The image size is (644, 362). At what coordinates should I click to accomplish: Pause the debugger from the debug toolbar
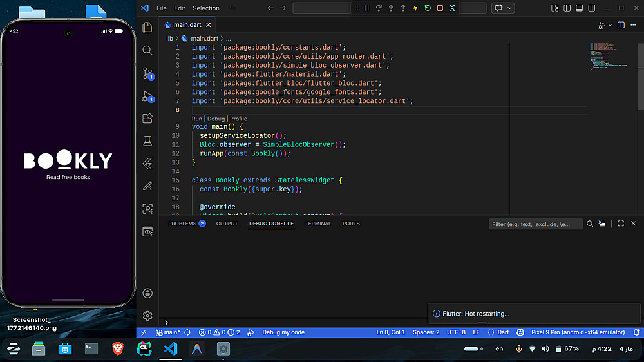click(366, 8)
